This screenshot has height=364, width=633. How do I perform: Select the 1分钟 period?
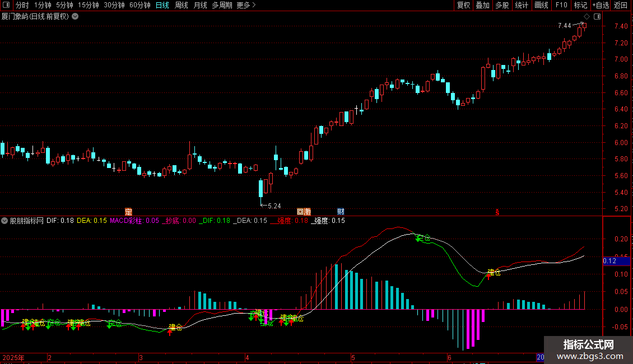[x=43, y=5]
